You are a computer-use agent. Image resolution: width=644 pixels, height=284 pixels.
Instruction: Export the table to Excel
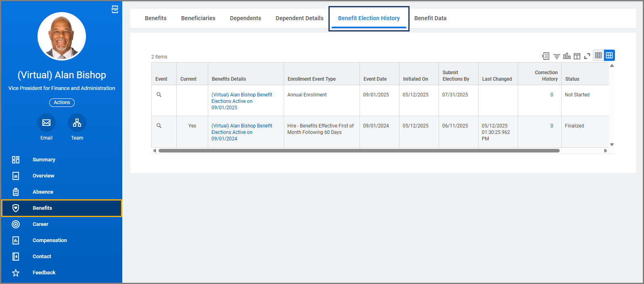tap(546, 56)
